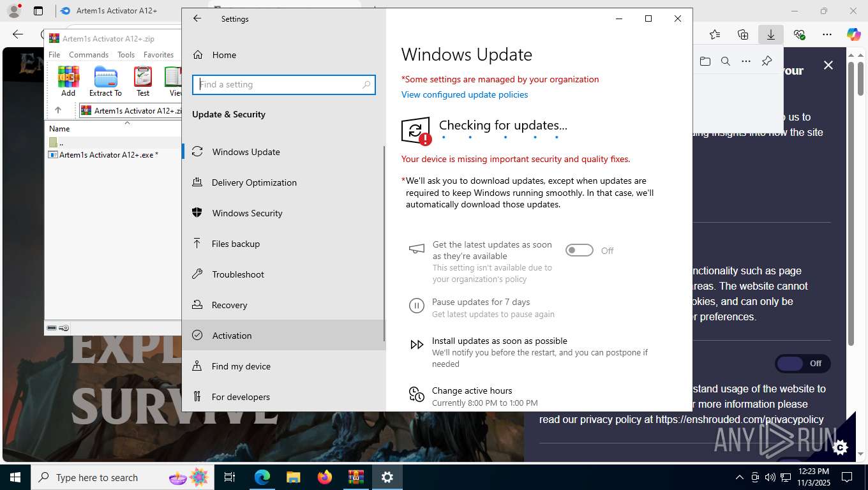Select Artem1s Activator A12+.exe file row

pos(114,154)
